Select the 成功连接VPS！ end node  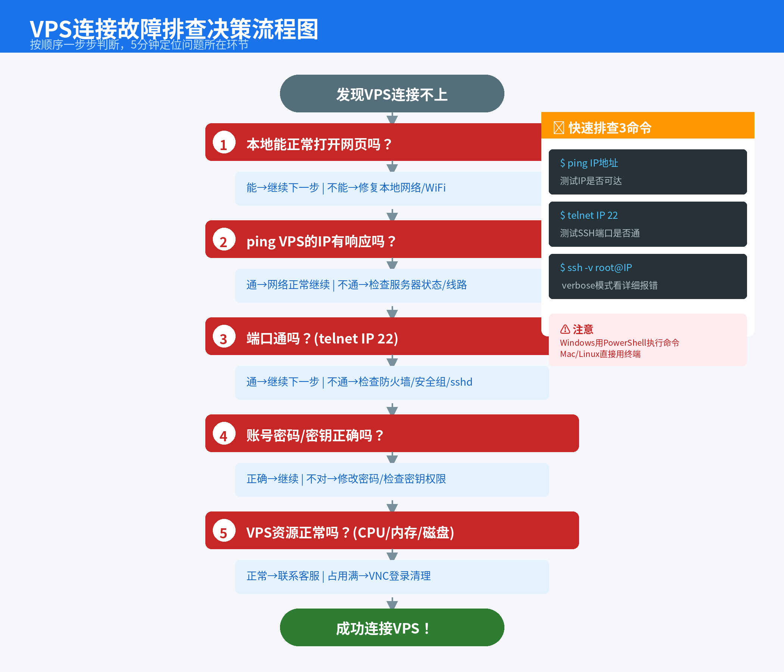tap(392, 627)
